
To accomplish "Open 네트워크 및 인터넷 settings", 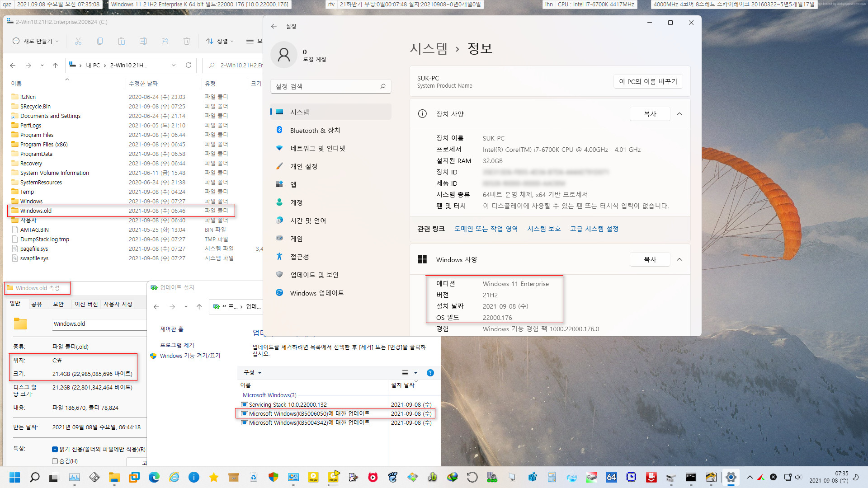I will click(331, 148).
